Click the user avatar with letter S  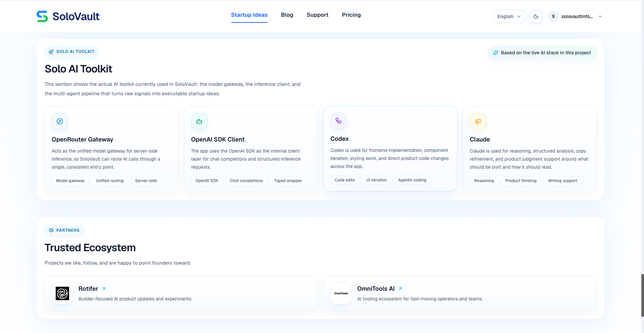553,16
